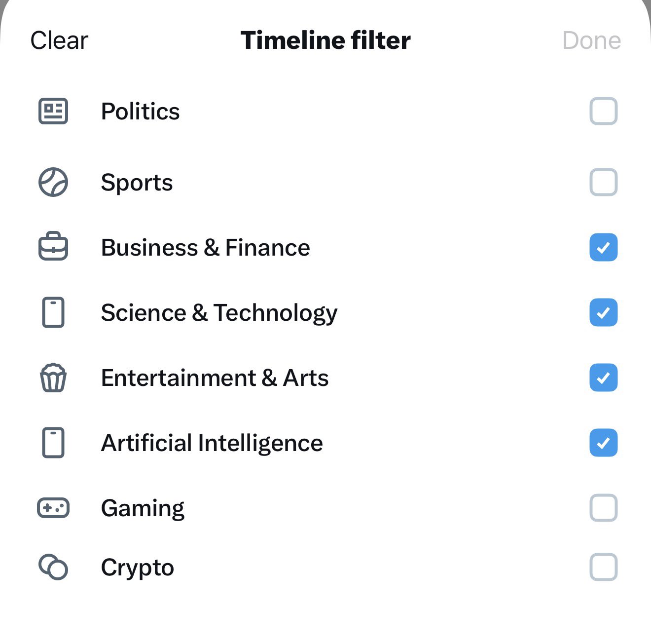Click the Business & Finance briefcase icon
Viewport: 651px width, 644px height.
tap(53, 247)
